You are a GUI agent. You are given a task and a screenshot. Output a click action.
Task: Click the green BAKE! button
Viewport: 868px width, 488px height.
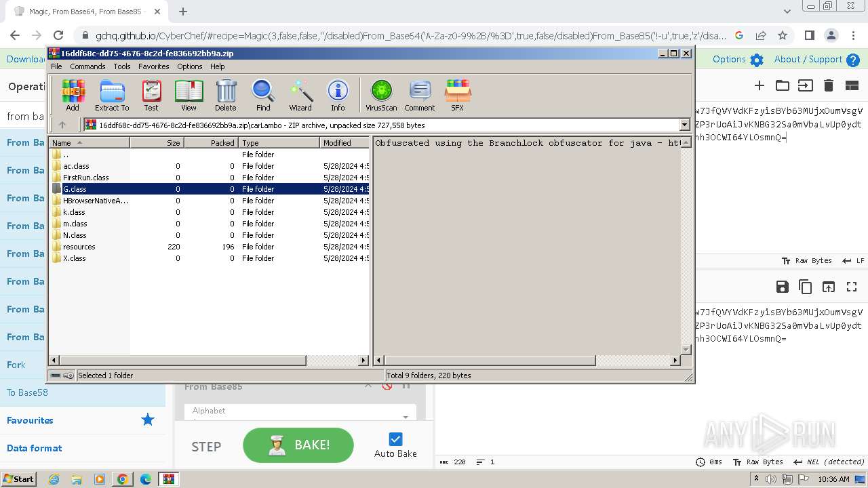pos(298,445)
